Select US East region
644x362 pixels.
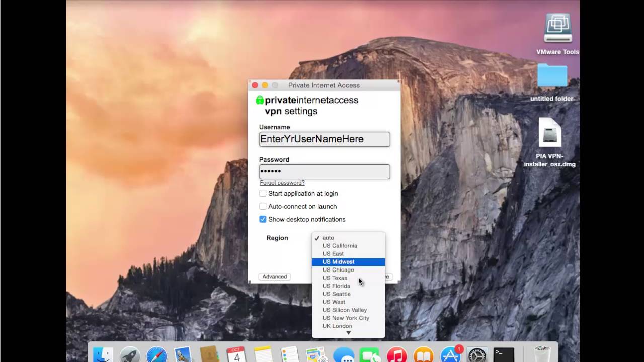[x=348, y=254]
